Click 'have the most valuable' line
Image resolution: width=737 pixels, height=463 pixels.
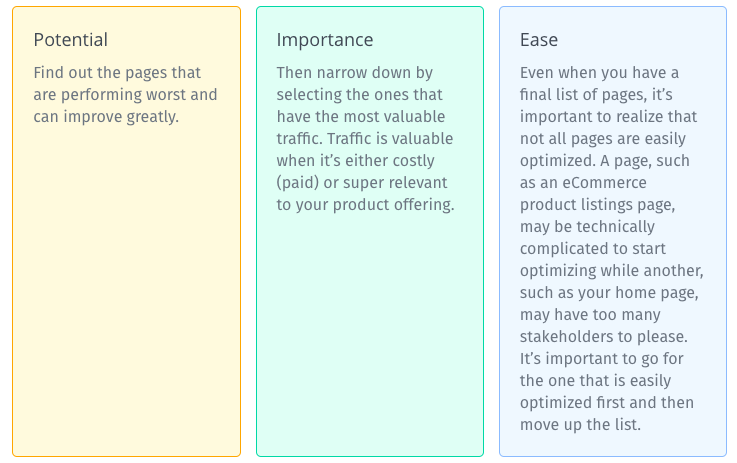click(361, 117)
